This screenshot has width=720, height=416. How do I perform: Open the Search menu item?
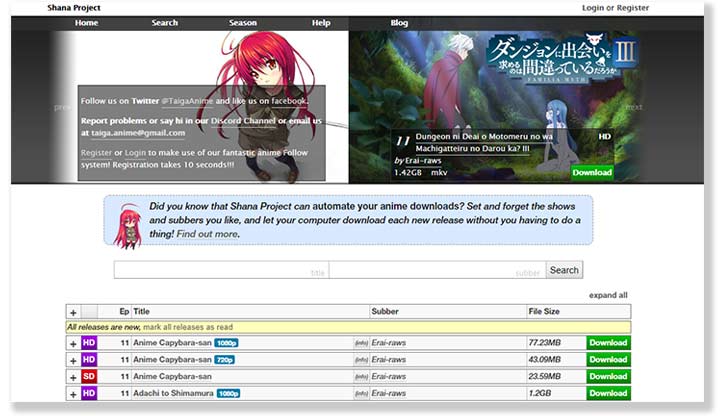click(x=164, y=22)
